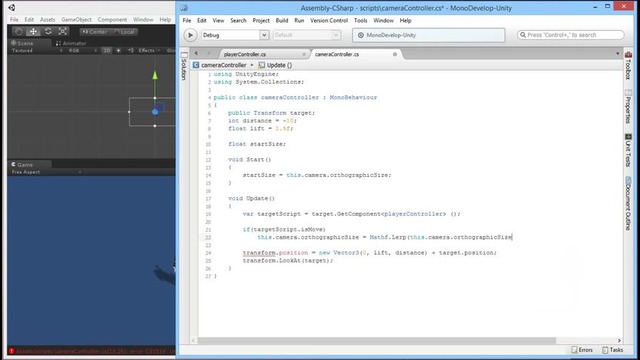This screenshot has width=640, height=360.
Task: Click the Unity logo icon in title bar
Action: 12,7
